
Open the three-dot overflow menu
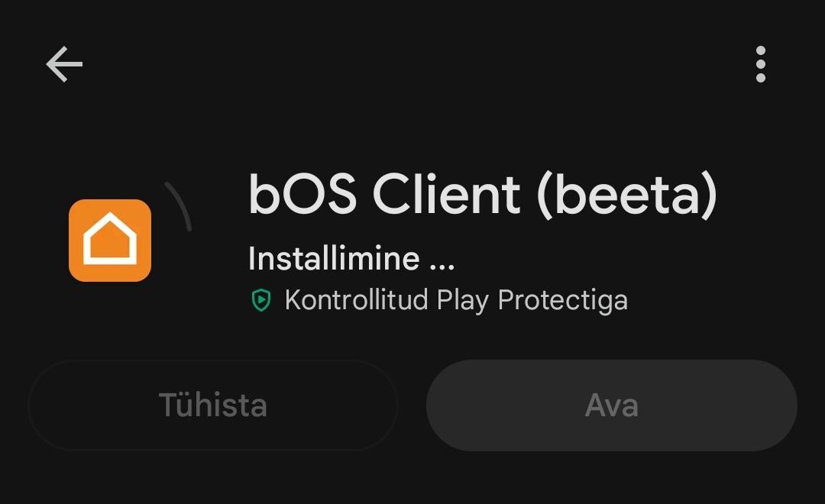coord(760,64)
